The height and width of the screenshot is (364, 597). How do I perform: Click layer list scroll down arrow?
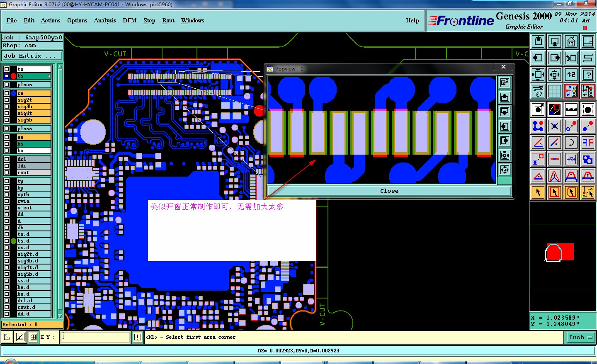point(61,316)
